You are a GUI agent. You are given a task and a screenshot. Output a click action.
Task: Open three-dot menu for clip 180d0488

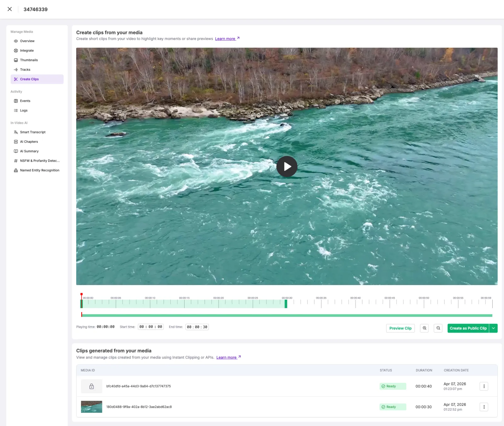point(484,407)
